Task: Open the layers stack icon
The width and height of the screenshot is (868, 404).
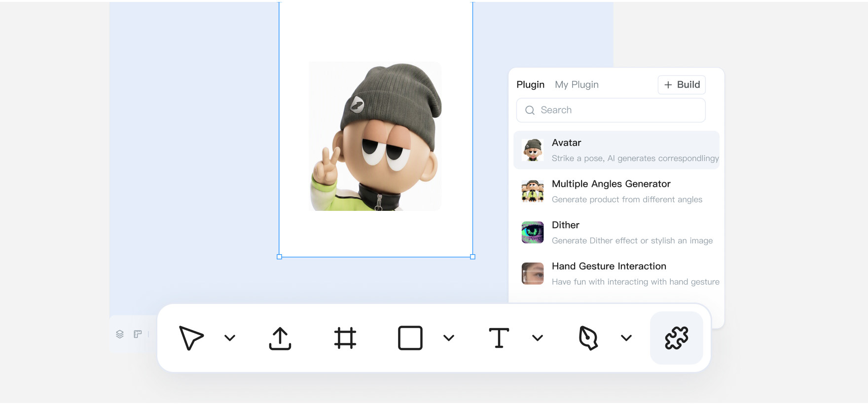Action: (120, 334)
